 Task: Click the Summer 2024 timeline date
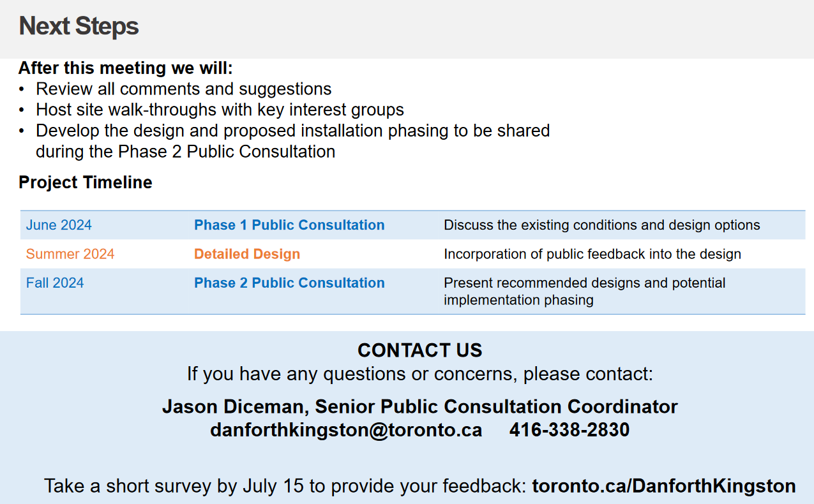[70, 254]
